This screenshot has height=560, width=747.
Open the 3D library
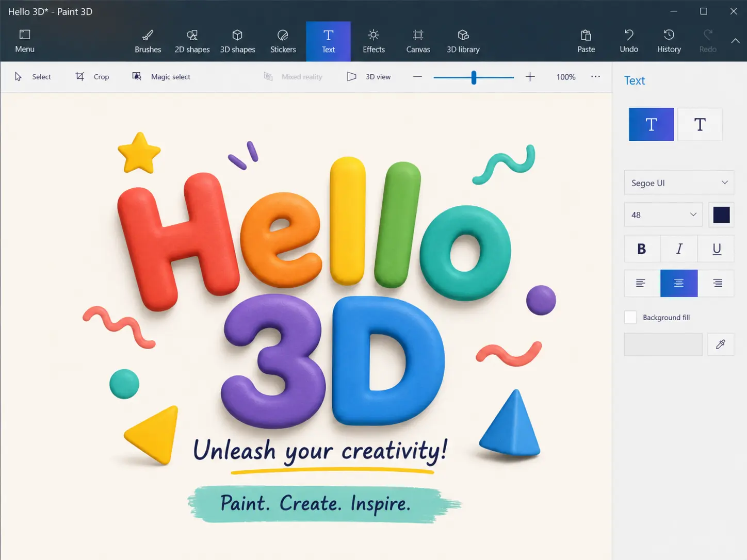pyautogui.click(x=463, y=41)
